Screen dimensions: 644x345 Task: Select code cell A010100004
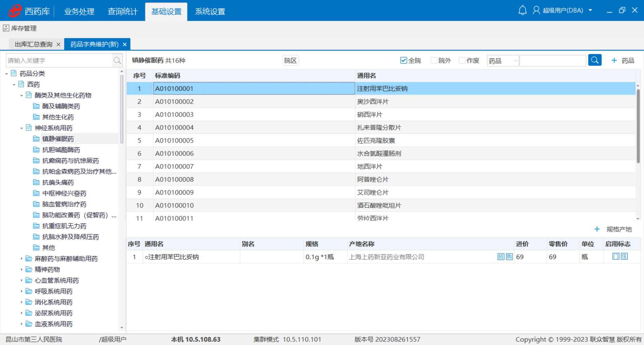(x=254, y=128)
